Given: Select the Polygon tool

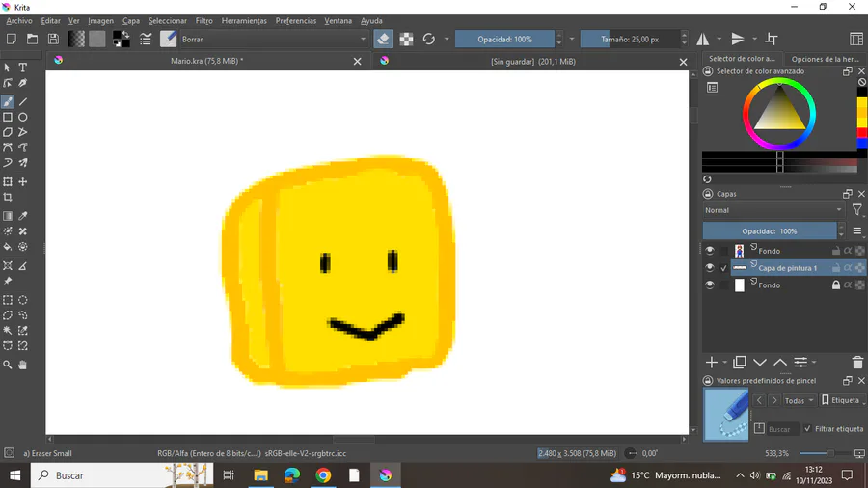Looking at the screenshot, I should coord(8,132).
